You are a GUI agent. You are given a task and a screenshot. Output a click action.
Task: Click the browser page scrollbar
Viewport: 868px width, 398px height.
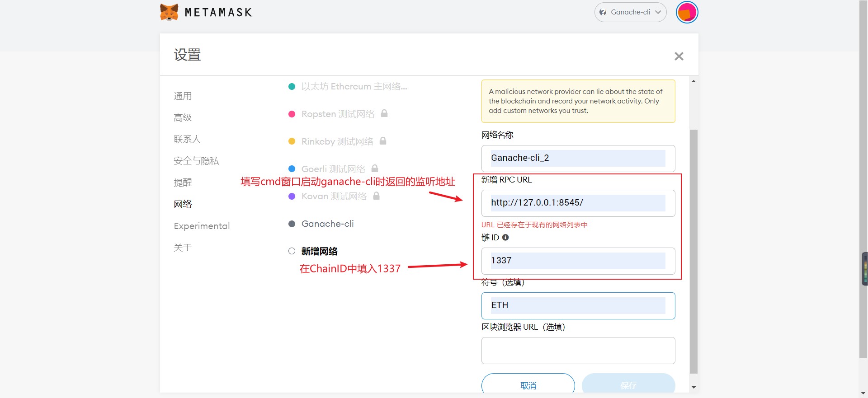click(x=863, y=179)
